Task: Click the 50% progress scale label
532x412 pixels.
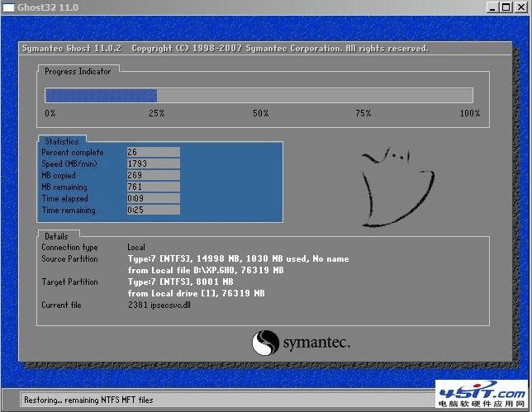Action: 260,113
